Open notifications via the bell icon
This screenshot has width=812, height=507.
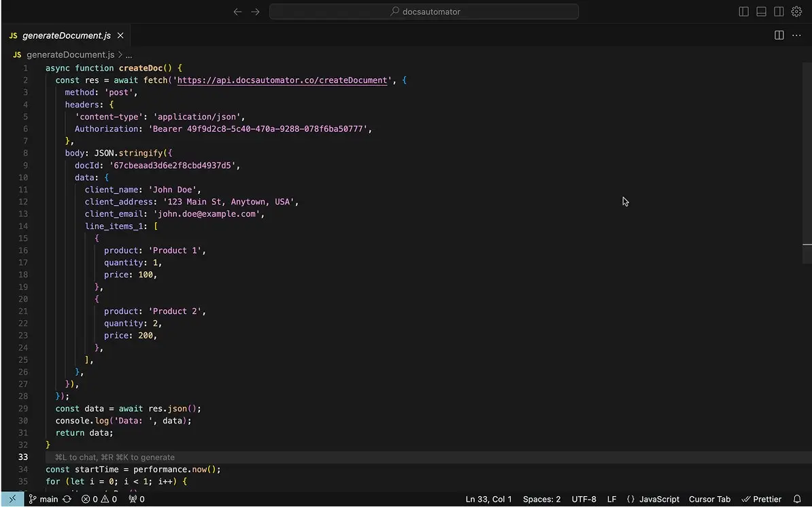[x=797, y=499]
